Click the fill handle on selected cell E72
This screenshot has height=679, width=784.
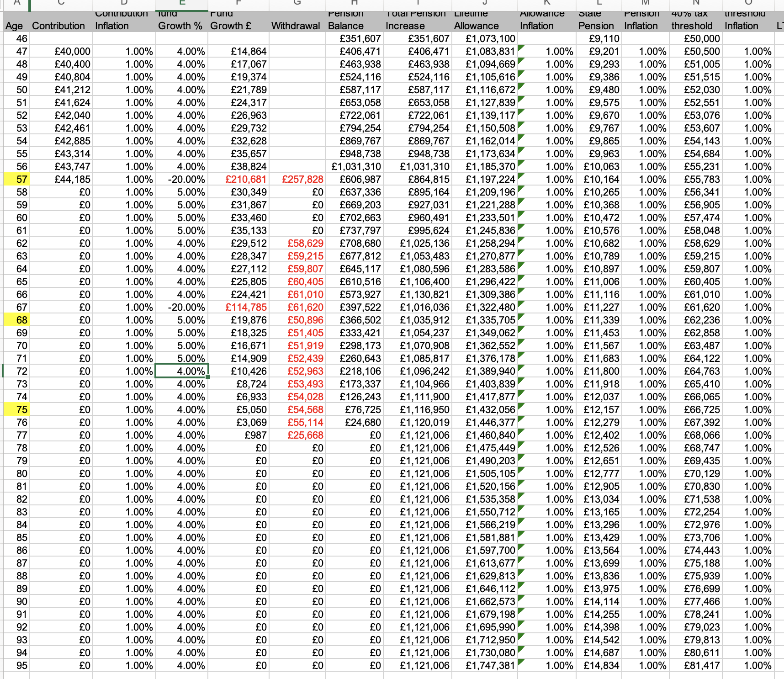click(x=208, y=377)
